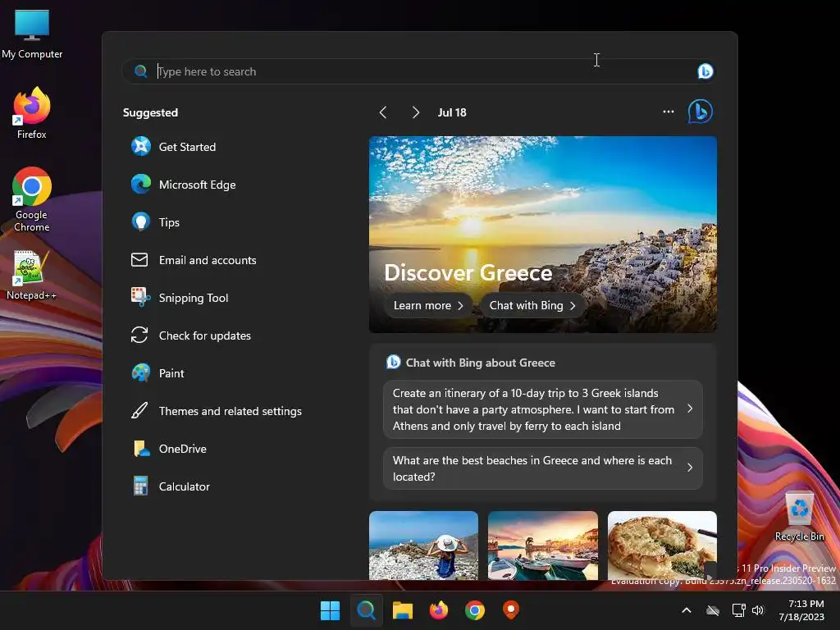
Task: Click the Type here to search field
Action: [418, 71]
